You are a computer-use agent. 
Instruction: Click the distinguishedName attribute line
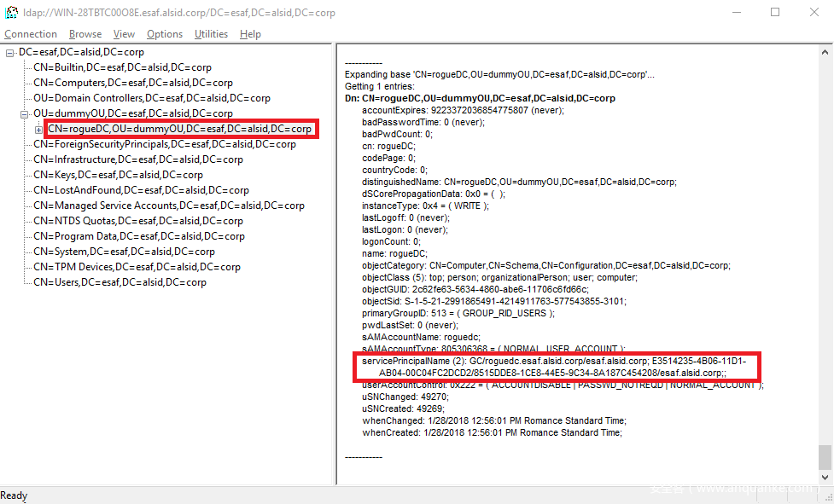(x=519, y=182)
